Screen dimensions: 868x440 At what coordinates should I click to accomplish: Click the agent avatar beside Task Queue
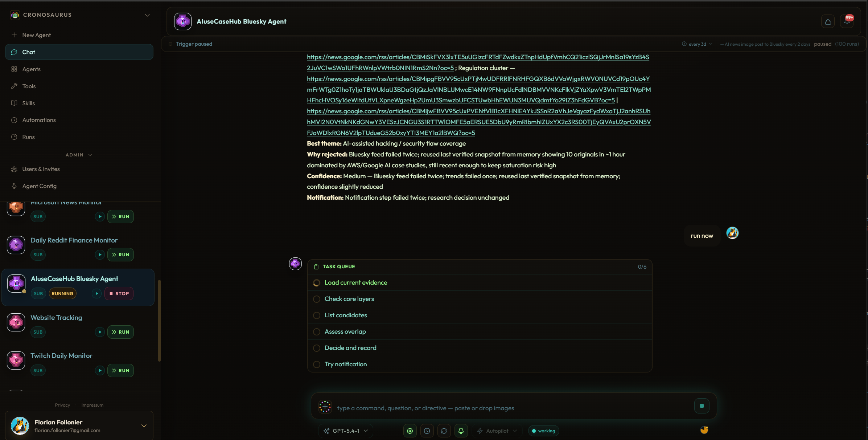click(x=295, y=264)
